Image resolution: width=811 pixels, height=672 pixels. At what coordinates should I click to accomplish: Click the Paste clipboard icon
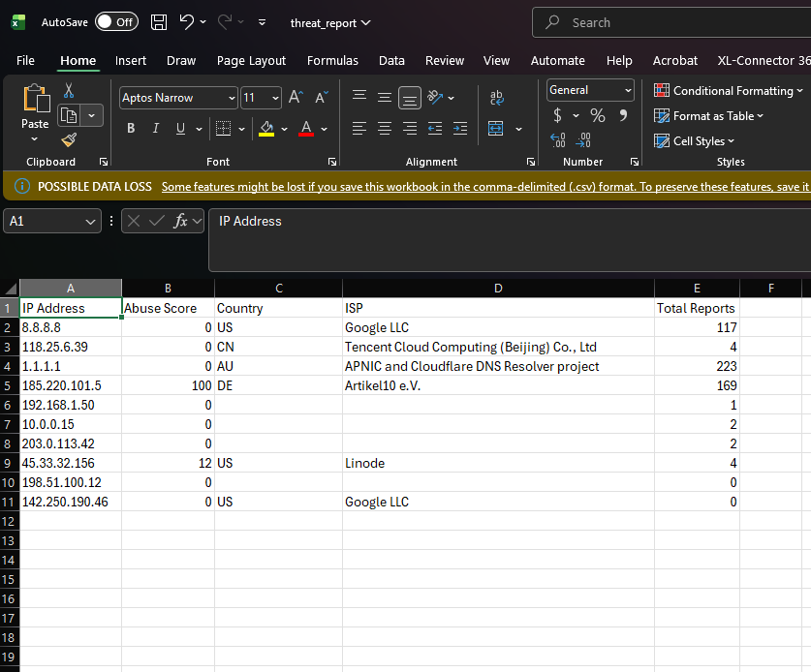coord(36,98)
